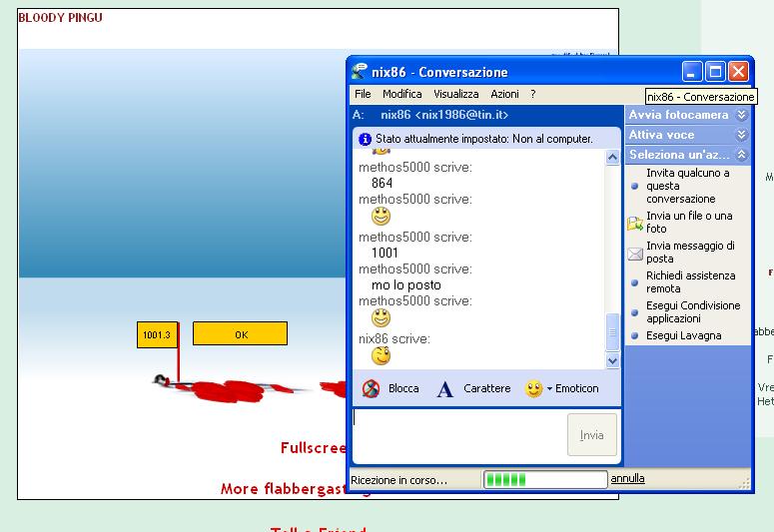Click Esegui Condivisione applicazioni

(x=693, y=312)
